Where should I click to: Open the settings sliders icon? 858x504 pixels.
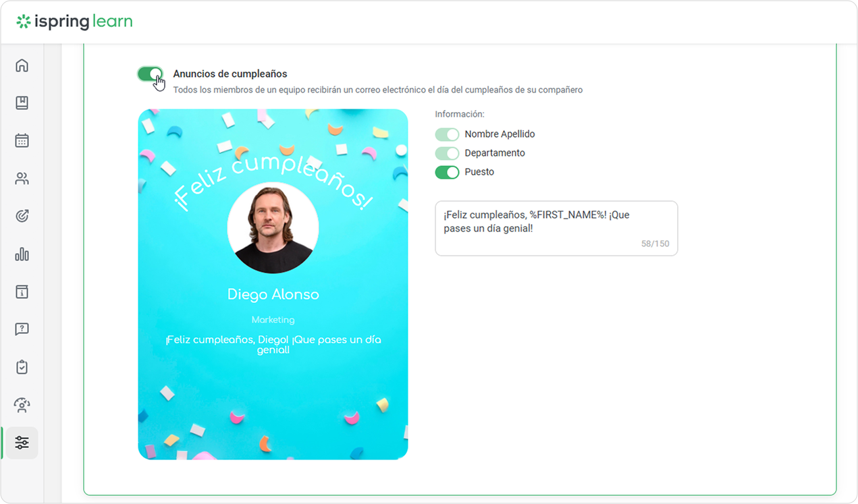[x=22, y=443]
